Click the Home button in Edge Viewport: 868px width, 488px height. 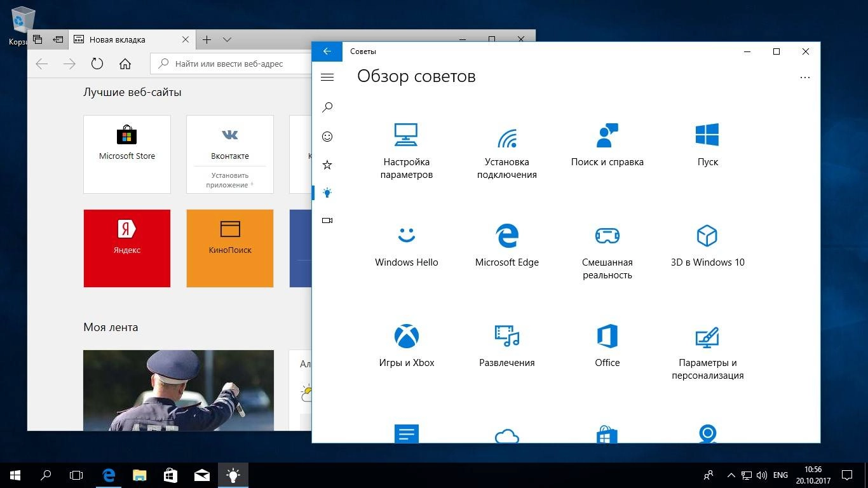pyautogui.click(x=125, y=64)
